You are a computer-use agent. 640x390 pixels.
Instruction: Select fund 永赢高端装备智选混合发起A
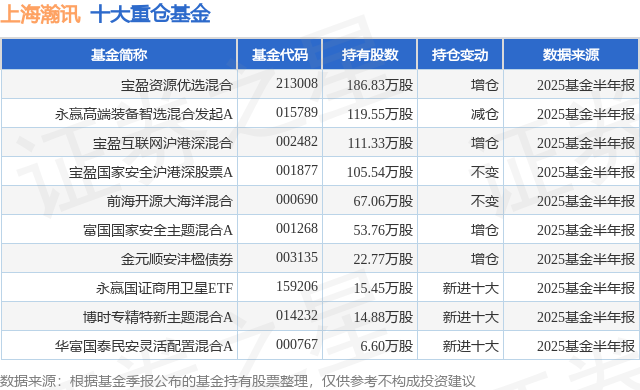[144, 114]
